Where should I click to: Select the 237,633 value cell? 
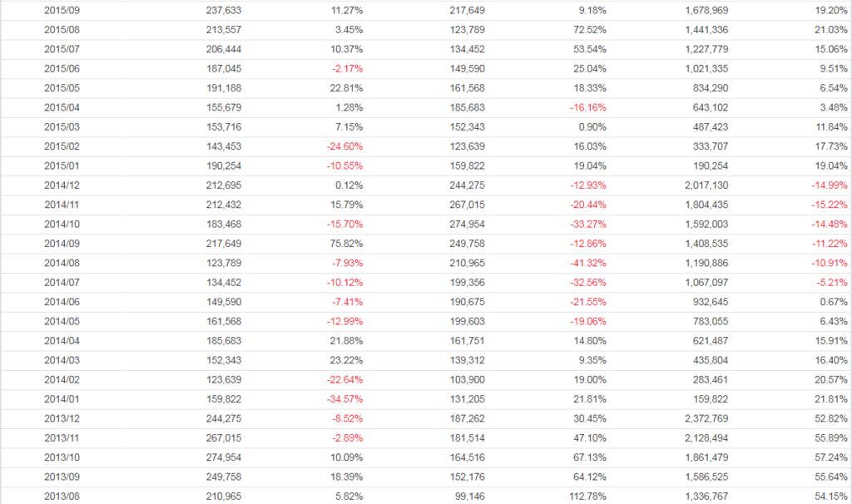(x=223, y=11)
